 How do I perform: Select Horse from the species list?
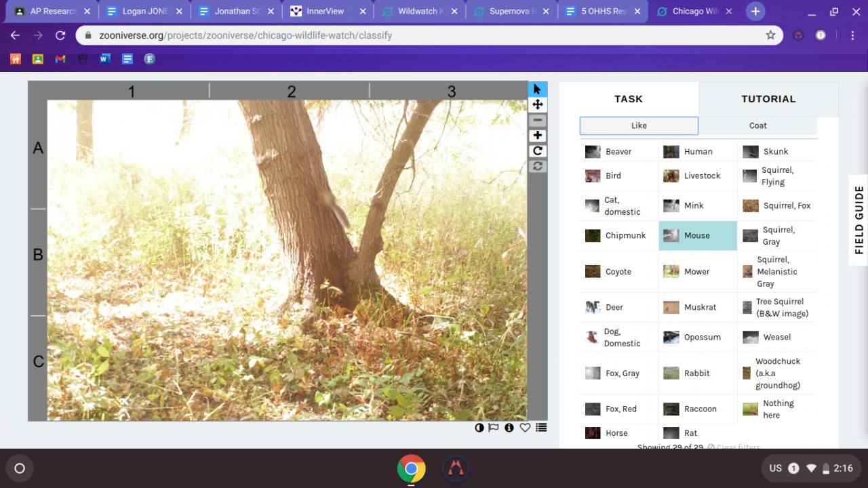pos(619,433)
